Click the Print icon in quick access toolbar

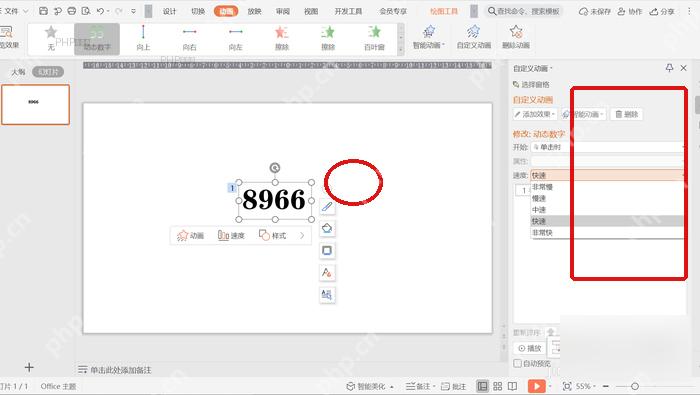[x=71, y=11]
